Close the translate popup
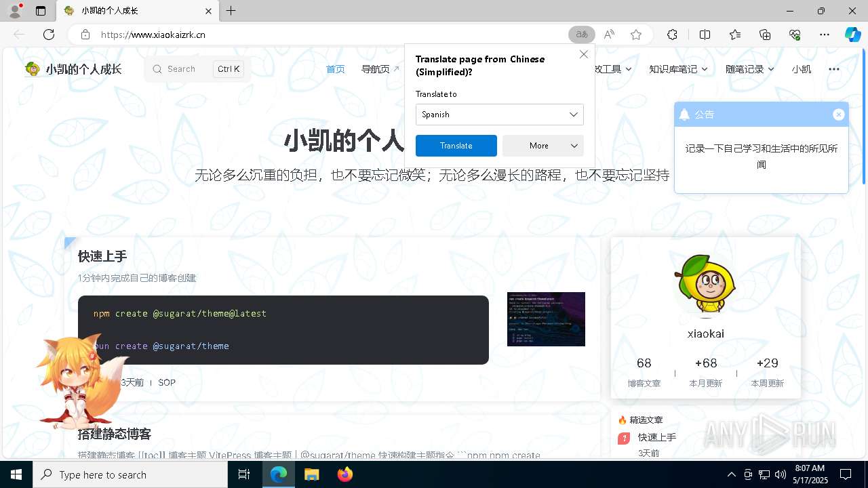This screenshot has height=488, width=868. click(584, 54)
